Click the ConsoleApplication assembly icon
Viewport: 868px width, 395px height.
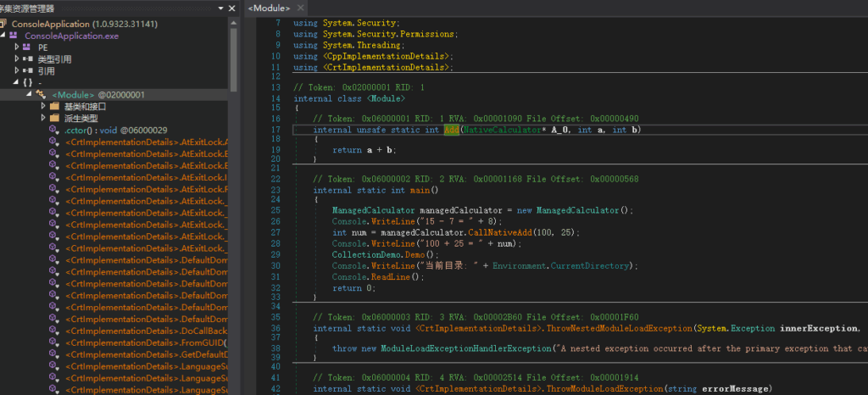3,24
